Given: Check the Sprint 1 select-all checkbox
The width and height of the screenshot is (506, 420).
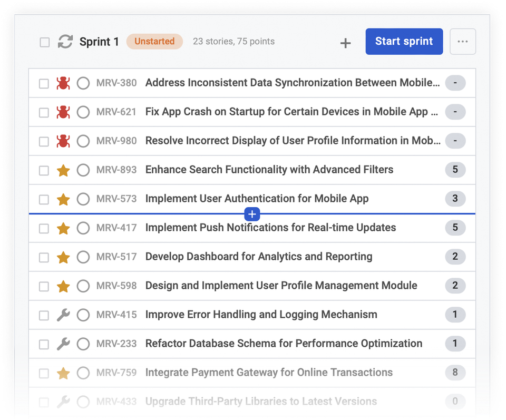Looking at the screenshot, I should pyautogui.click(x=44, y=42).
